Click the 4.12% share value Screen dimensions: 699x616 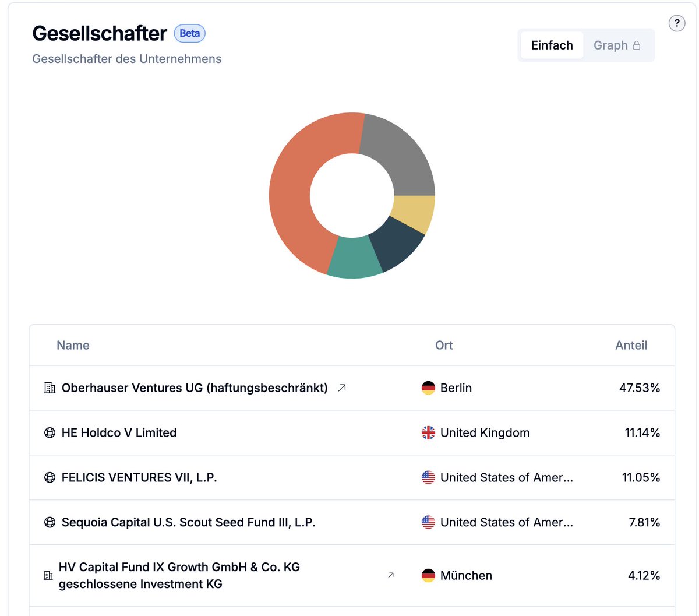point(644,575)
